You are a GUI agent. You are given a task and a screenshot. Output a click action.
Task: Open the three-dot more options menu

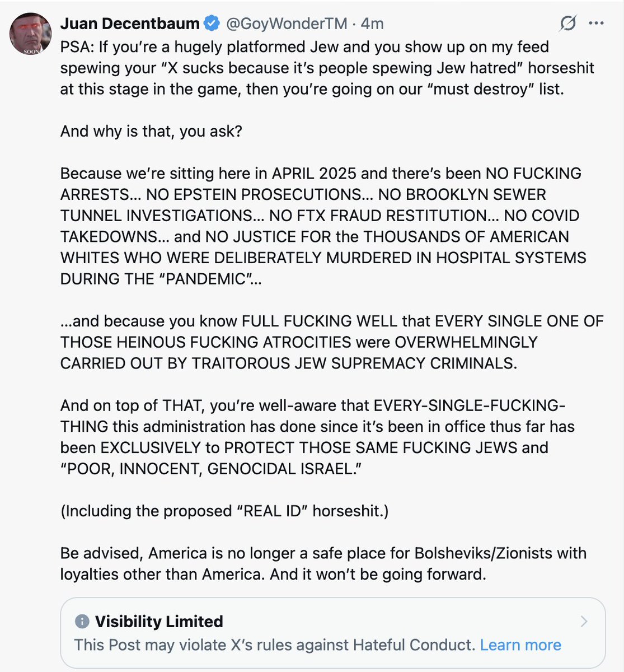pyautogui.click(x=597, y=24)
